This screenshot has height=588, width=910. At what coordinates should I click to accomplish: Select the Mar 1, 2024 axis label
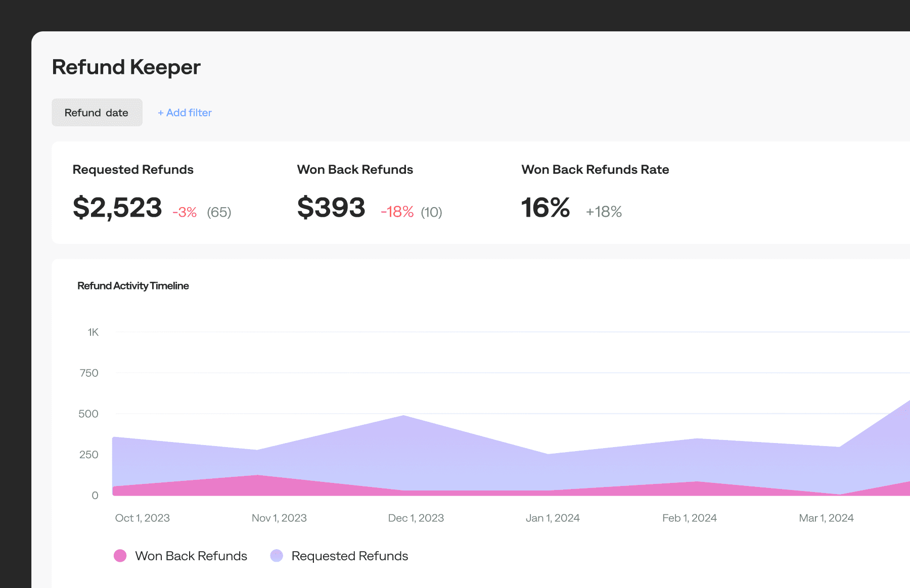tap(826, 518)
